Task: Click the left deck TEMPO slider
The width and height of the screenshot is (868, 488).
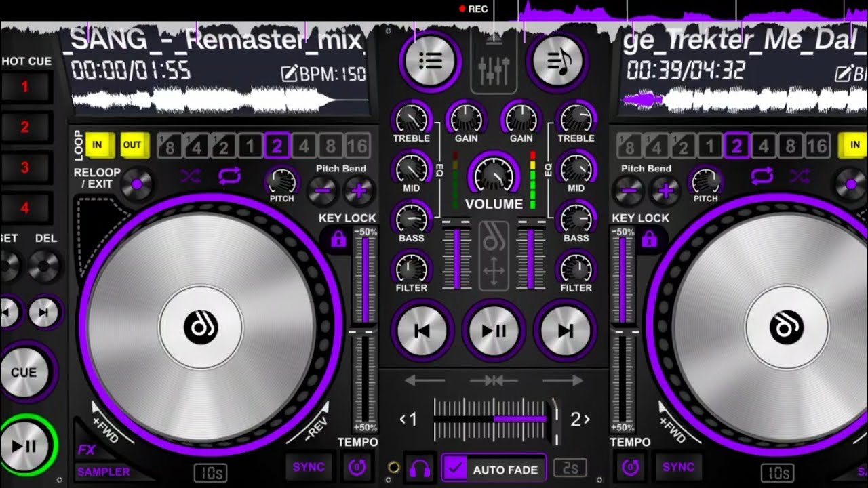Action: coord(365,331)
